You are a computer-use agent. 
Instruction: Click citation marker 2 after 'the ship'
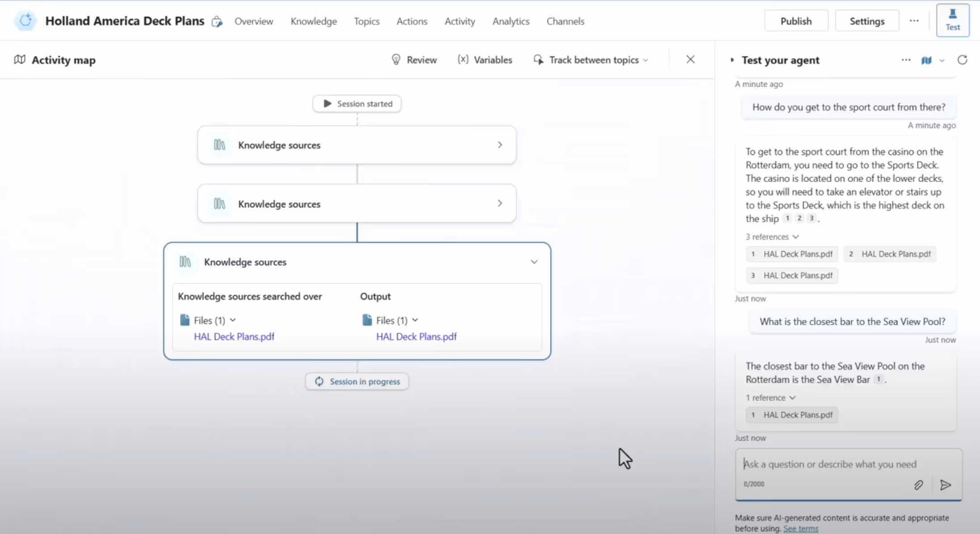[x=799, y=218]
